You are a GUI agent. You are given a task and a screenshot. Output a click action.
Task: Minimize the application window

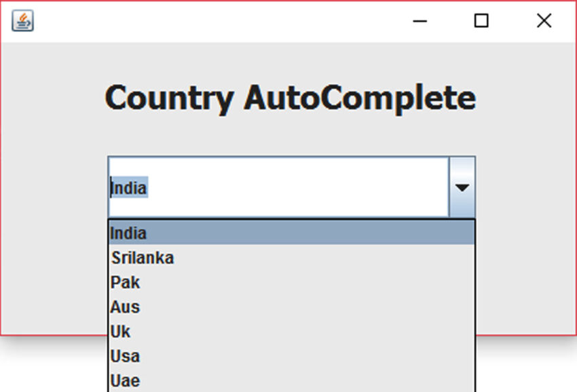coord(420,21)
